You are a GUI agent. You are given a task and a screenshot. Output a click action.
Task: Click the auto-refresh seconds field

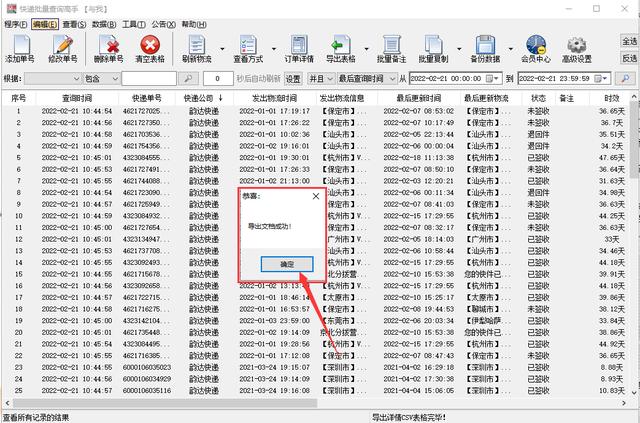coord(218,78)
